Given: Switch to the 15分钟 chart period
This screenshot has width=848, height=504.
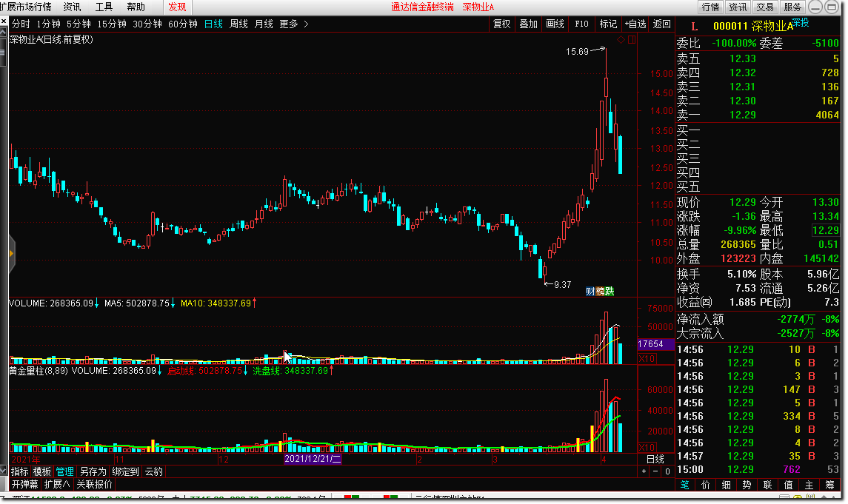Looking at the screenshot, I should tap(111, 24).
